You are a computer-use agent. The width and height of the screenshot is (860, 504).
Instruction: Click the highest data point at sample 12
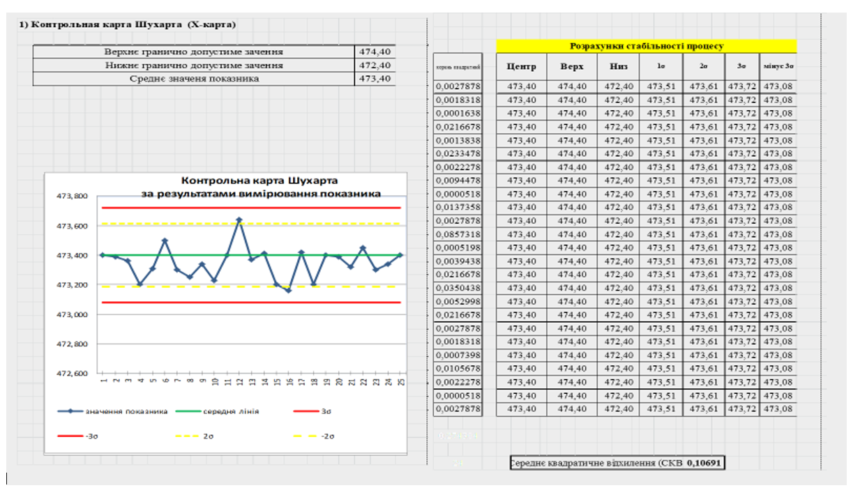pyautogui.click(x=239, y=220)
